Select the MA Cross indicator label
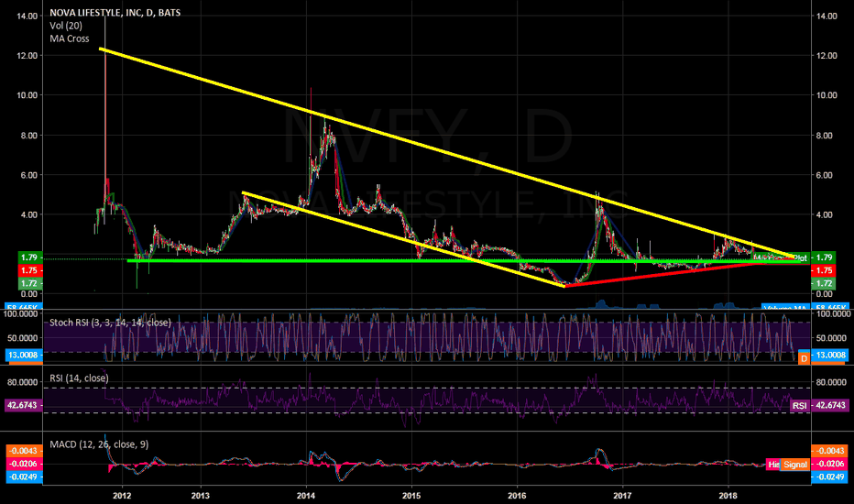The height and width of the screenshot is (504, 854). 69,38
